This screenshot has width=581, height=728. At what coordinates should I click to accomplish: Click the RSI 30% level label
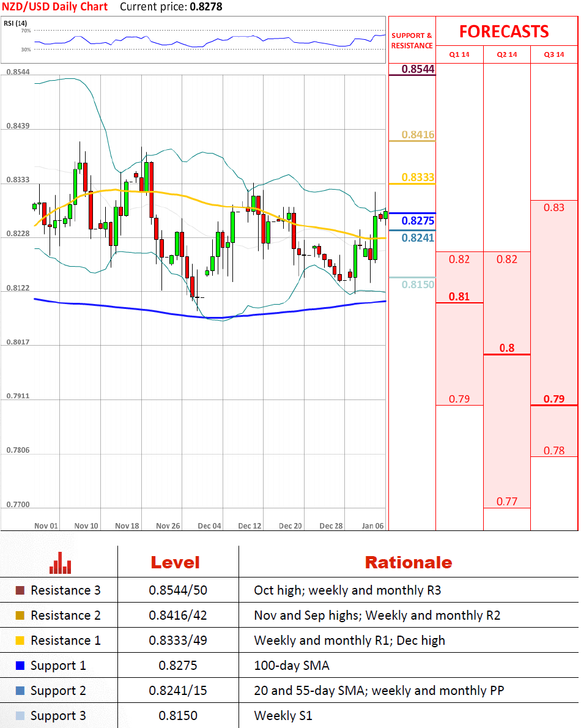tap(26, 50)
